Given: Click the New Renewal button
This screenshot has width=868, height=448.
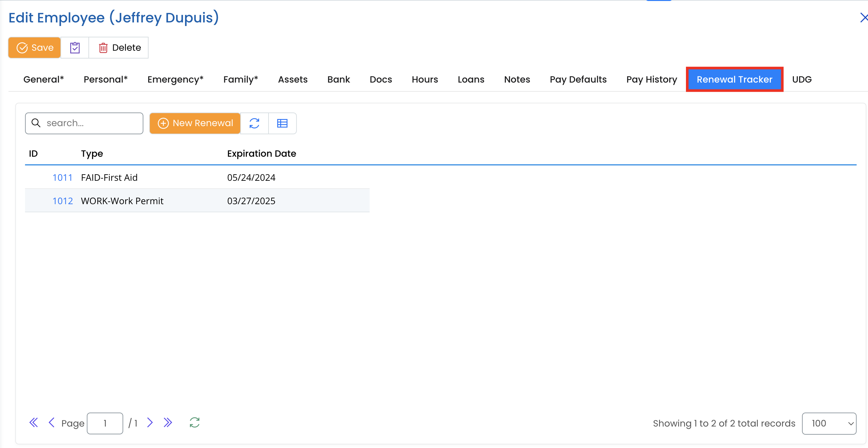Looking at the screenshot, I should point(195,123).
